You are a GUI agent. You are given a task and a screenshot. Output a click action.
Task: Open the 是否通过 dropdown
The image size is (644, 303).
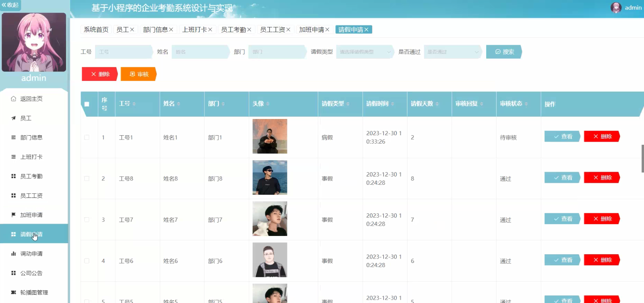[x=453, y=52]
